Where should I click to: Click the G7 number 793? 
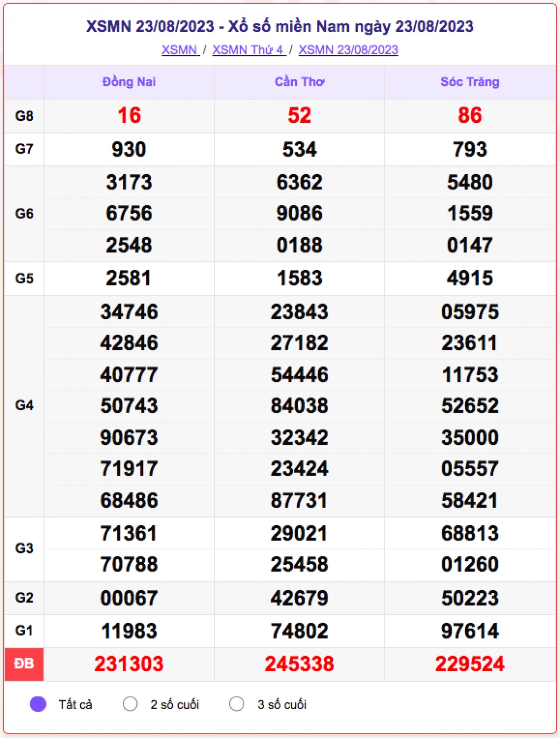pos(470,150)
